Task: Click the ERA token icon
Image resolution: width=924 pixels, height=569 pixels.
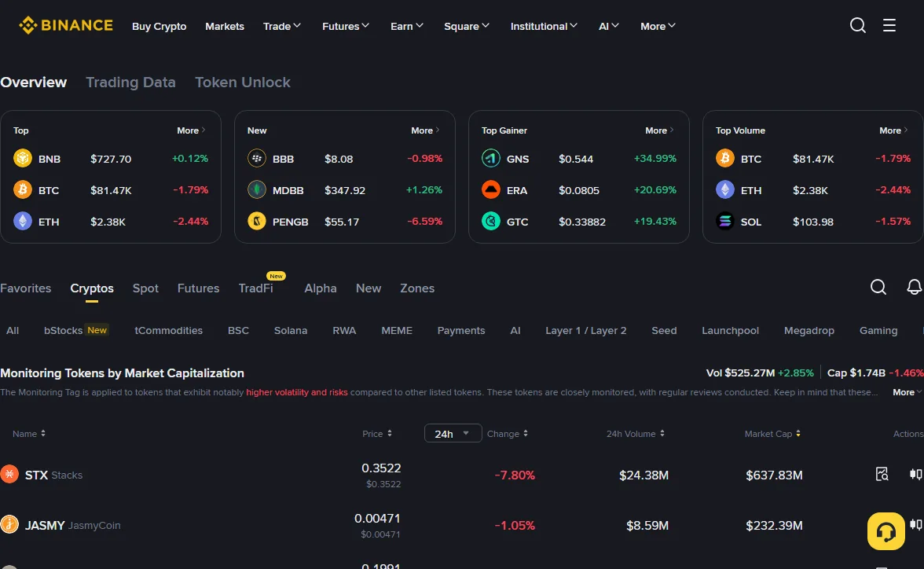Action: [491, 190]
